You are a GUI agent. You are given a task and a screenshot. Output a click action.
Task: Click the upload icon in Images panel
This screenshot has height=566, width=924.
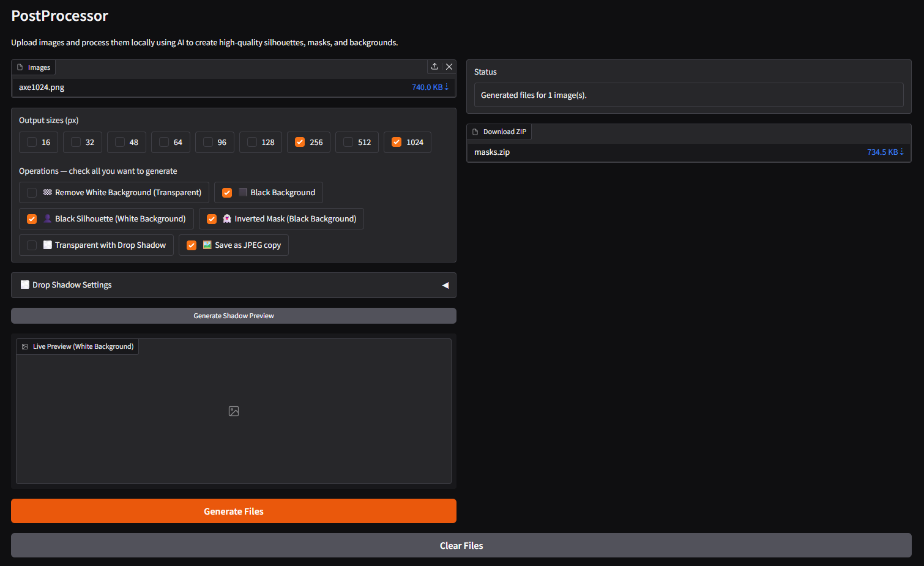(434, 67)
